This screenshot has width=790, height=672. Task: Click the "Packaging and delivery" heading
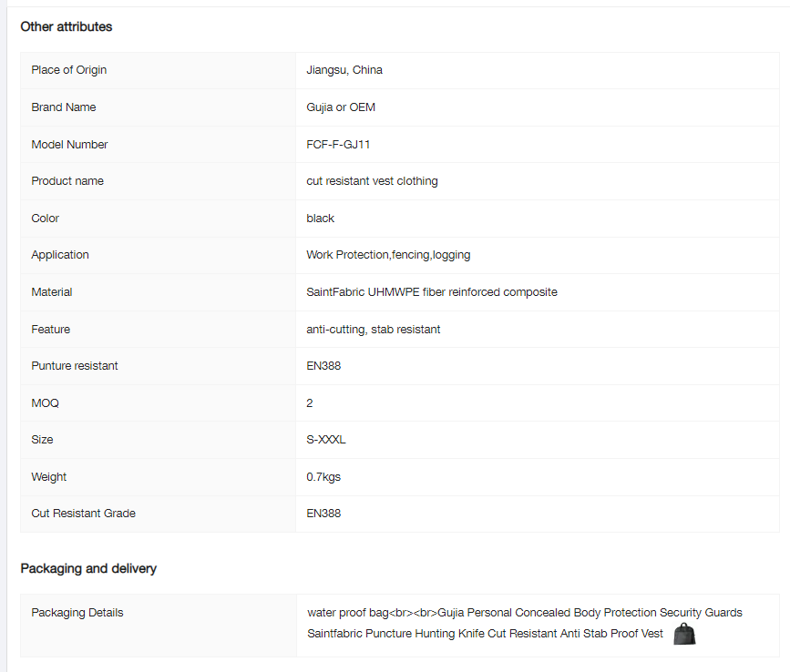point(88,569)
